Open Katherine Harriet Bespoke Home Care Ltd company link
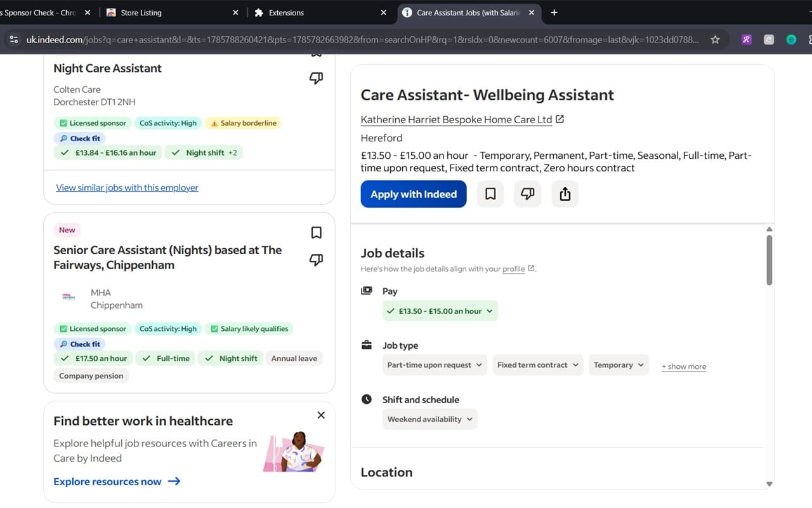812x508 pixels. pos(456,119)
